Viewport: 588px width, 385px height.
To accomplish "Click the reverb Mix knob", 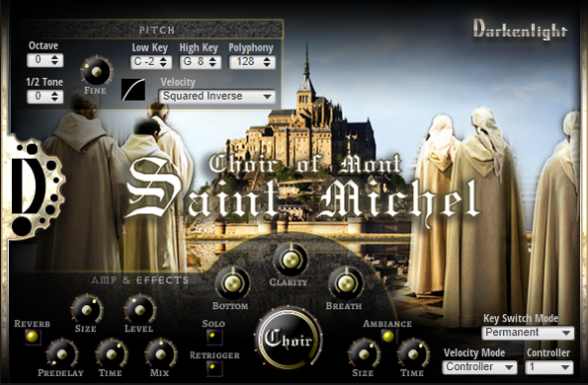I will click(160, 354).
